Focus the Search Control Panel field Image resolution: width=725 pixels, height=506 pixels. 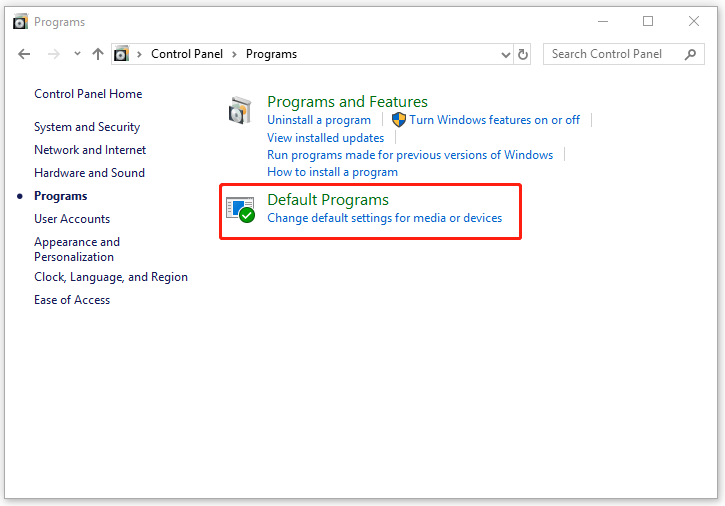624,54
